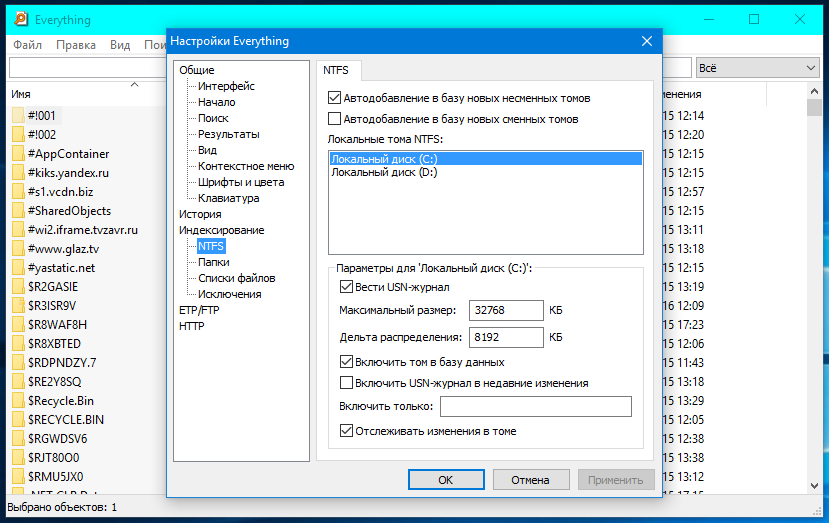Open 'Правка' menu in Everything window
Image resolution: width=829 pixels, height=523 pixels.
pyautogui.click(x=76, y=45)
